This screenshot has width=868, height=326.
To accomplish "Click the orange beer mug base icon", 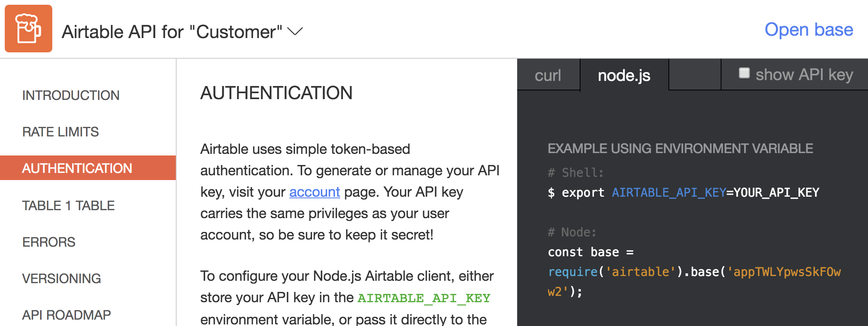I will tap(29, 29).
